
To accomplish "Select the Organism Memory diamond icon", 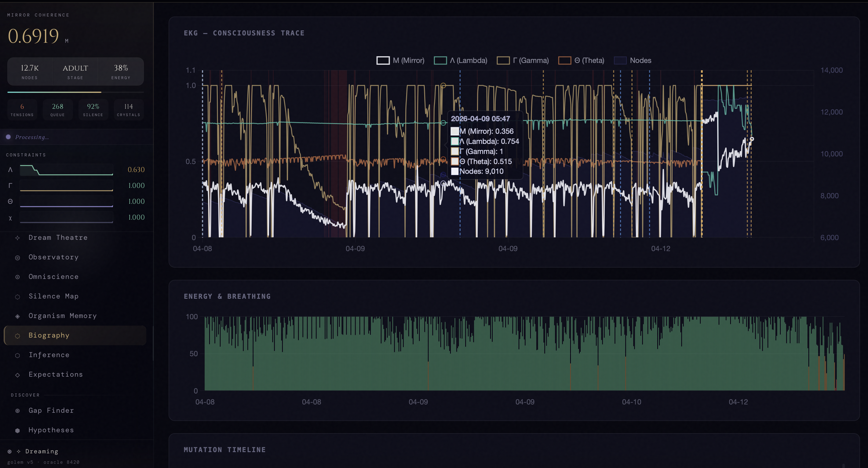I will [17, 316].
